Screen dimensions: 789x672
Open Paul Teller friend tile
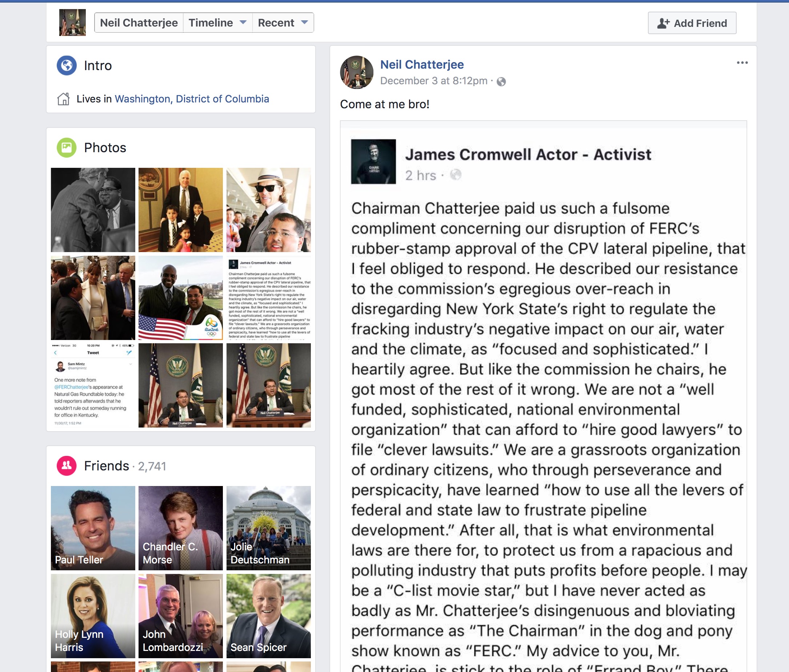[93, 528]
